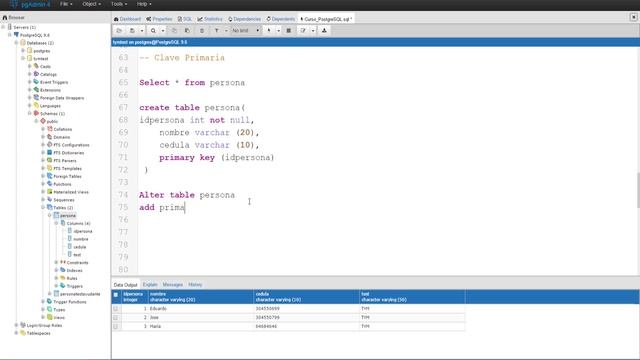Click the public schema diamond icon

point(43,121)
